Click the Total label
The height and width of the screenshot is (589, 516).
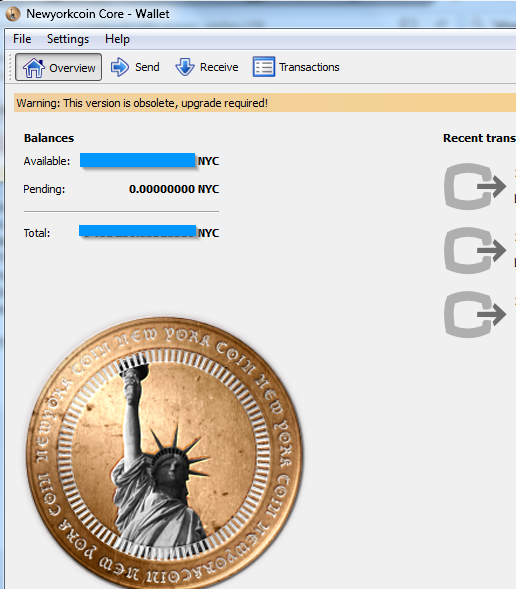[x=37, y=233]
